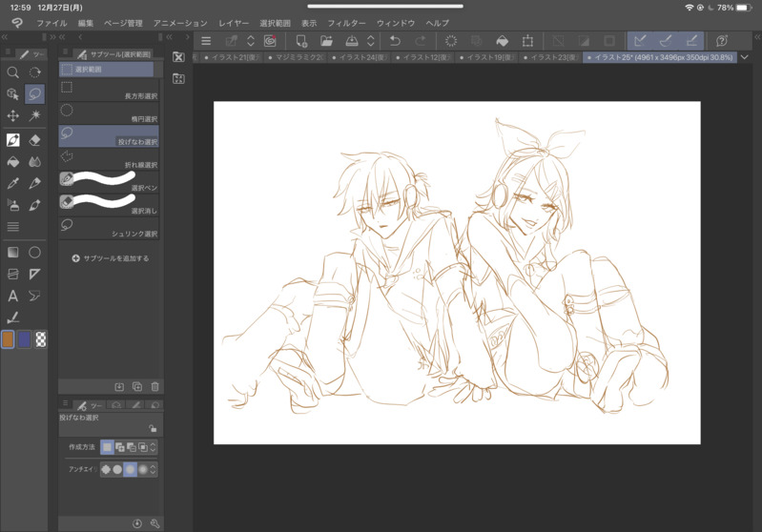The width and height of the screenshot is (762, 532).
Task: Select the Ruler triangle tool
Action: click(x=34, y=274)
